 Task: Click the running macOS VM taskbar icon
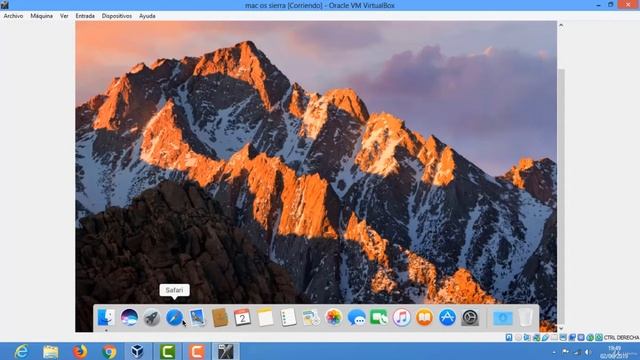(x=226, y=351)
